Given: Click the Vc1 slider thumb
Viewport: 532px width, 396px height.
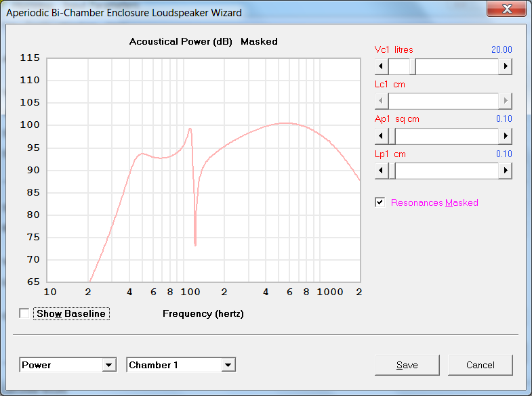Looking at the screenshot, I should pyautogui.click(x=413, y=66).
